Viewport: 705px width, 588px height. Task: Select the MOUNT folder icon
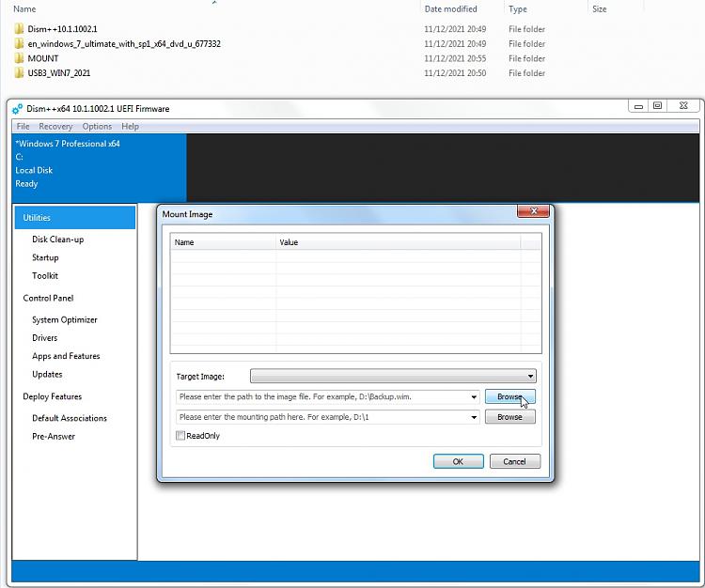coord(19,58)
